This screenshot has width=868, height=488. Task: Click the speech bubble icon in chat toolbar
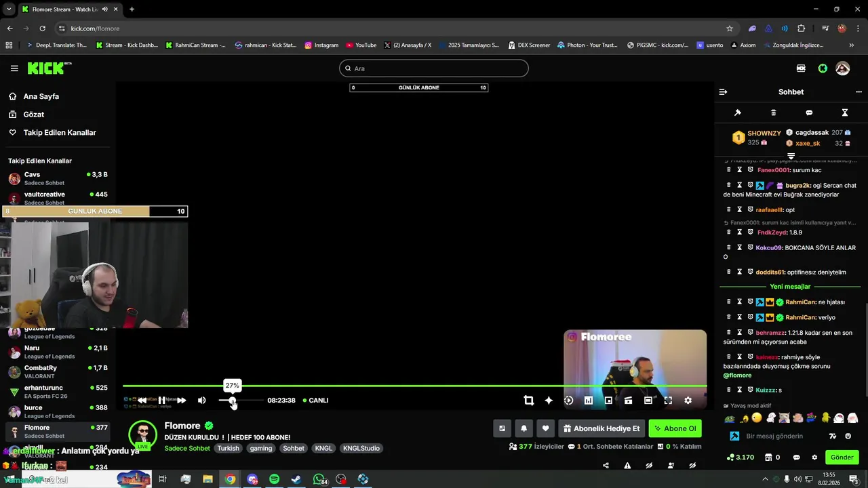[x=809, y=113]
